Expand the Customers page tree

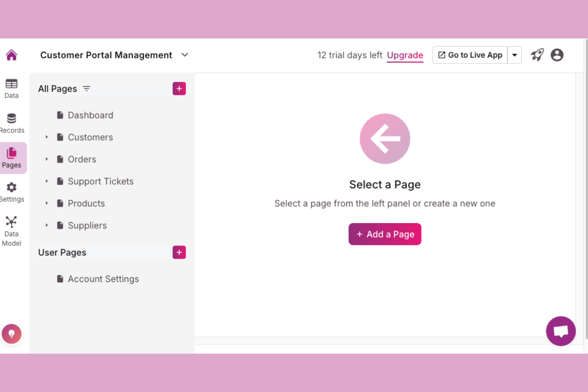tap(46, 137)
